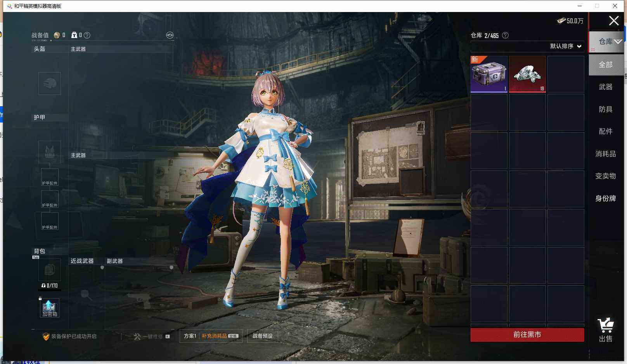Select the bottom 护甲配件 attachment slot

click(x=50, y=221)
